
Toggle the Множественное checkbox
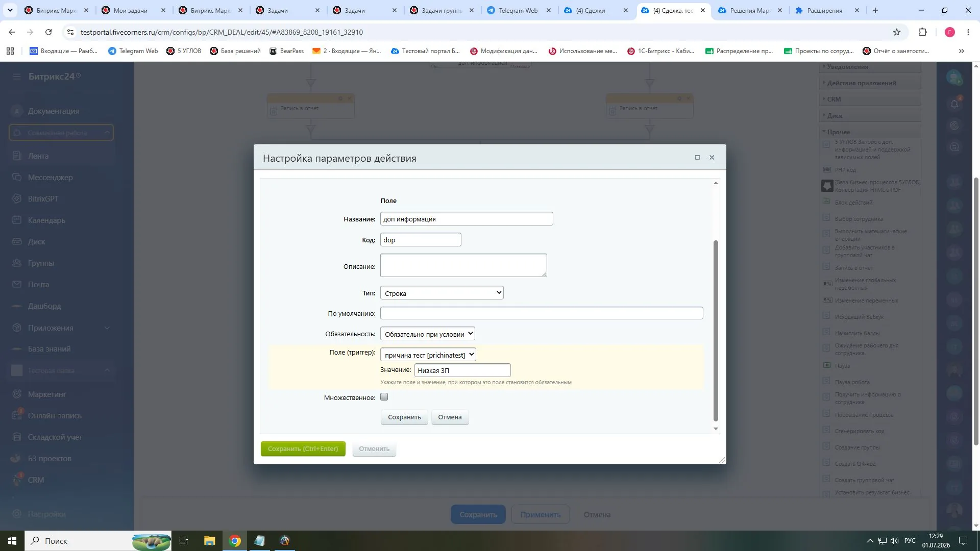point(384,397)
